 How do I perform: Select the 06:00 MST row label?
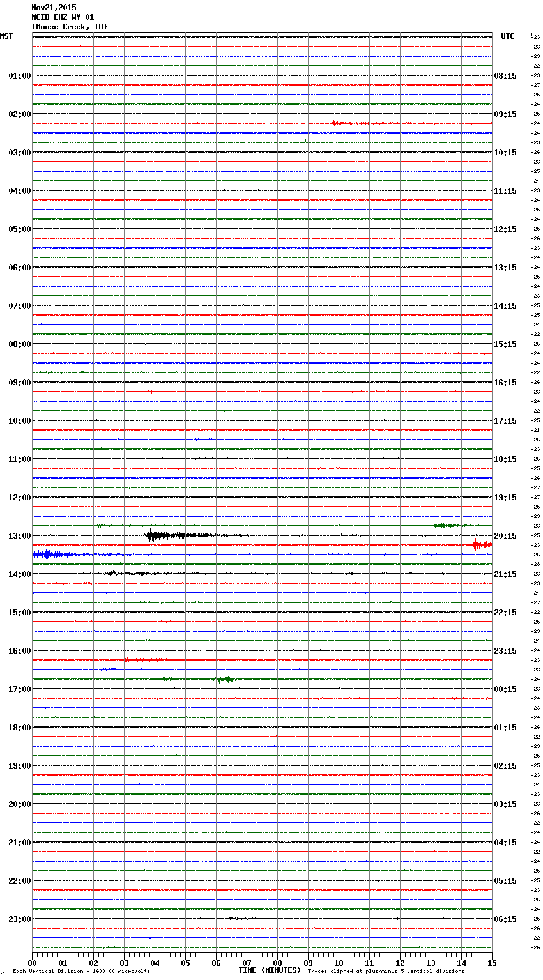19,268
